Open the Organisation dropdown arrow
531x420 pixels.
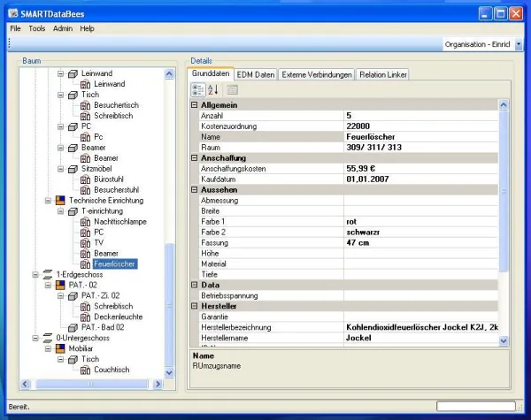(519, 45)
